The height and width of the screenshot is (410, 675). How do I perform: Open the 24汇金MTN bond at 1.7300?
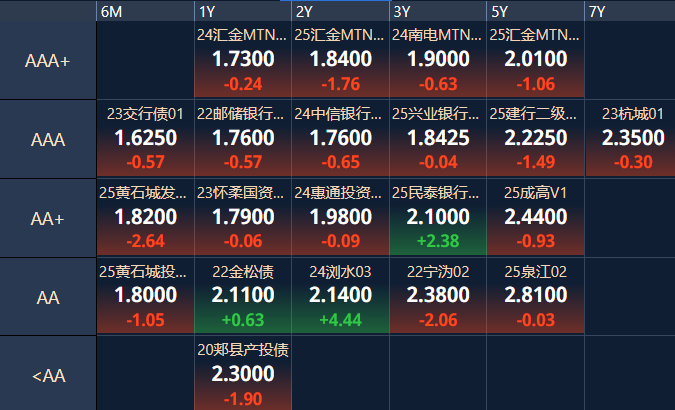coord(243,61)
